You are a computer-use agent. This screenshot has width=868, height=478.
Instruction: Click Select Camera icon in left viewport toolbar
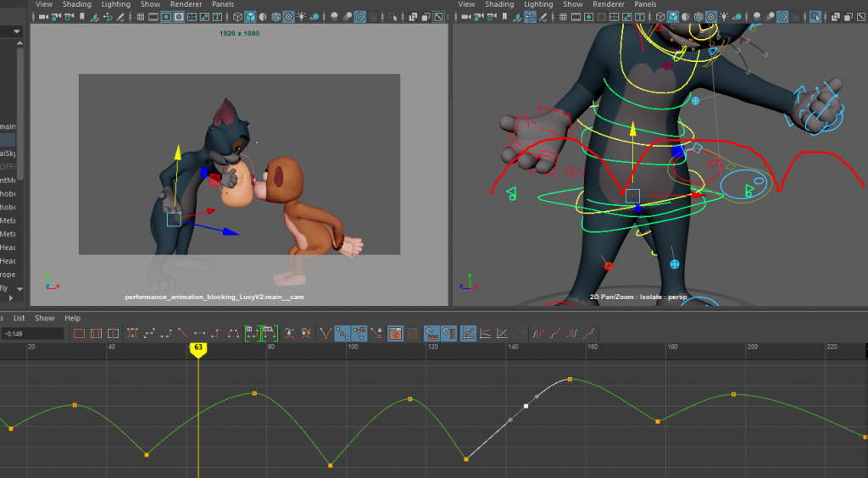point(42,17)
